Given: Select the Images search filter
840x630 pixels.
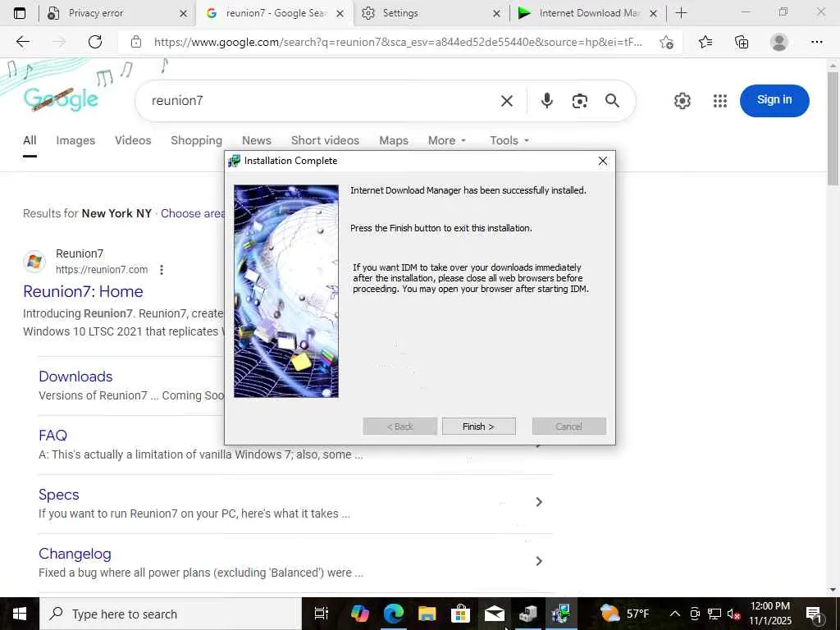Looking at the screenshot, I should click(x=75, y=140).
